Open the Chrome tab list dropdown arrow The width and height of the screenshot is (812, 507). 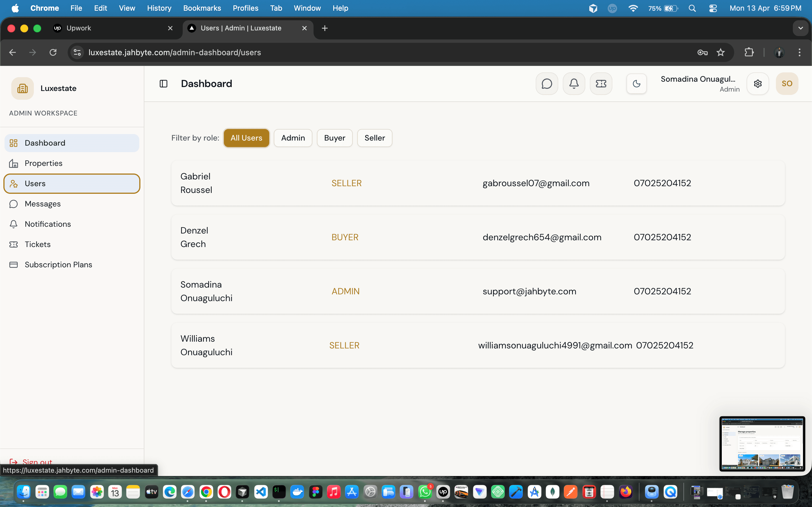[x=801, y=28]
